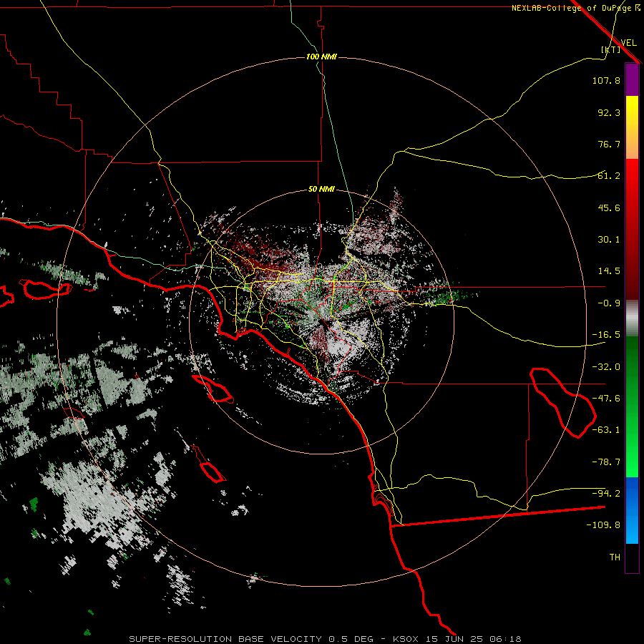644x644 pixels.
Task: Click the -0.9 legend value
Action: (x=609, y=303)
